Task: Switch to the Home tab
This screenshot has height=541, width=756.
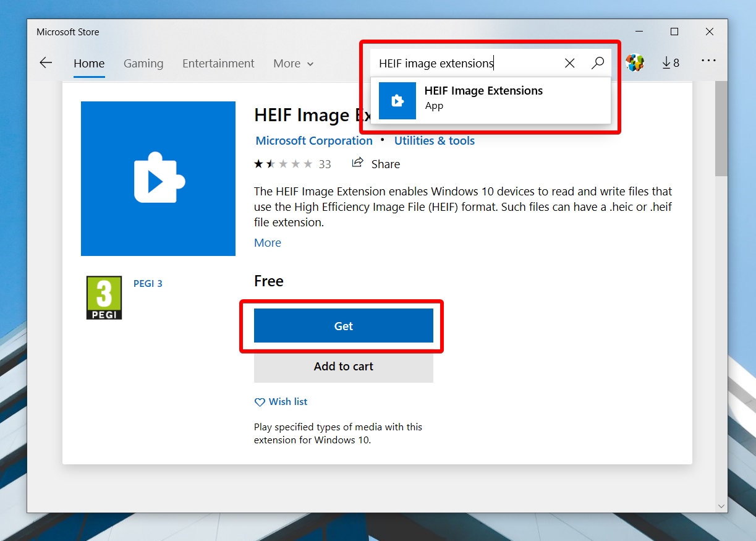Action: click(89, 64)
